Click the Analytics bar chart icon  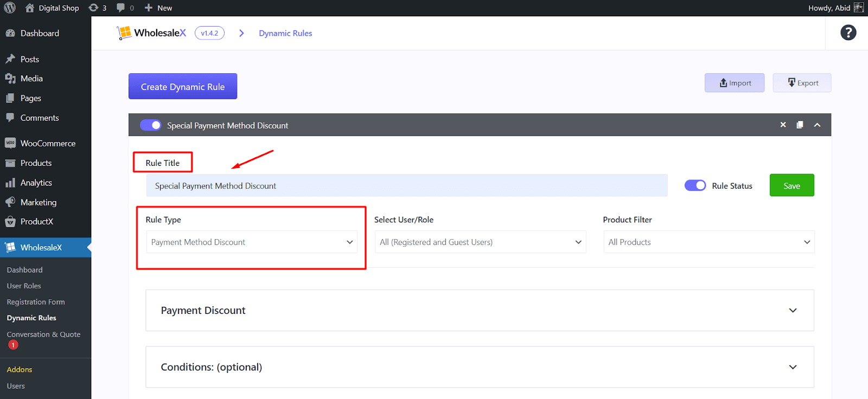click(10, 183)
